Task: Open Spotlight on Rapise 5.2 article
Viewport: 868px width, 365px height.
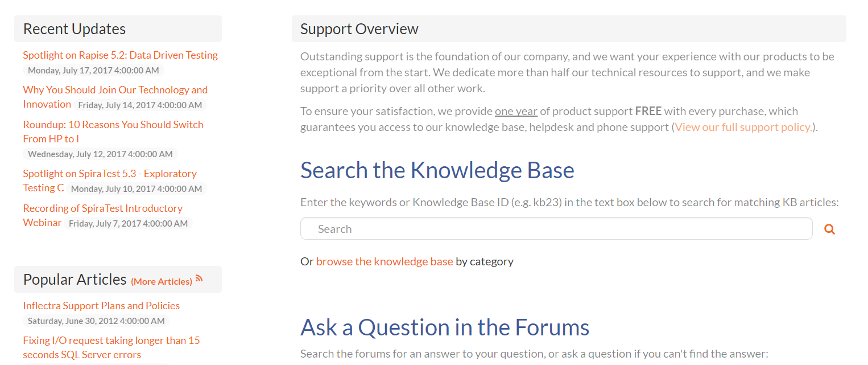Action: pyautogui.click(x=120, y=55)
